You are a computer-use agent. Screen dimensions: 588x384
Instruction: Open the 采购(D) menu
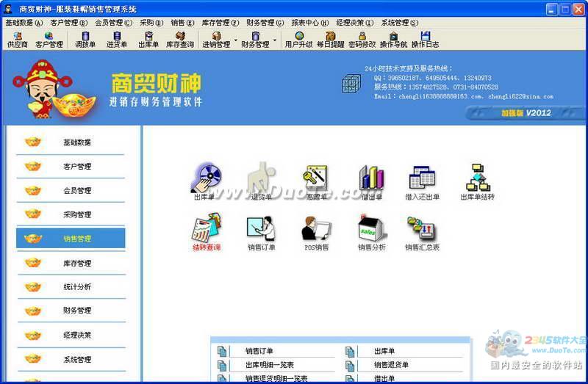(151, 23)
